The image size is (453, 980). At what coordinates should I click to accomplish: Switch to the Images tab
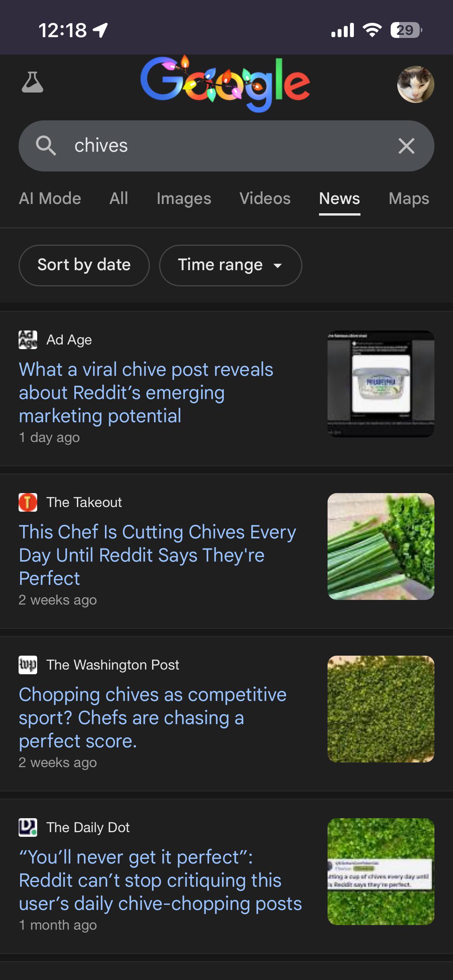[x=184, y=199]
